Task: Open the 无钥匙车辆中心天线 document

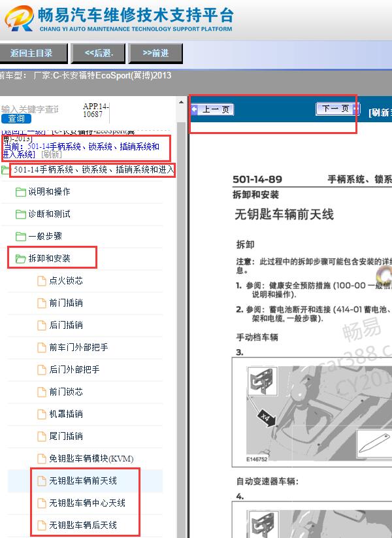Action: 87,503
